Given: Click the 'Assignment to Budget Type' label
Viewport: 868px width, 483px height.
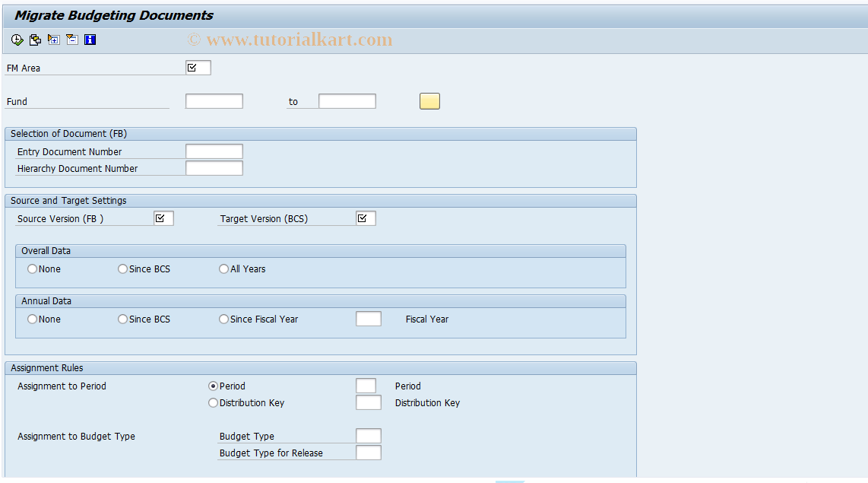Looking at the screenshot, I should pyautogui.click(x=77, y=437).
